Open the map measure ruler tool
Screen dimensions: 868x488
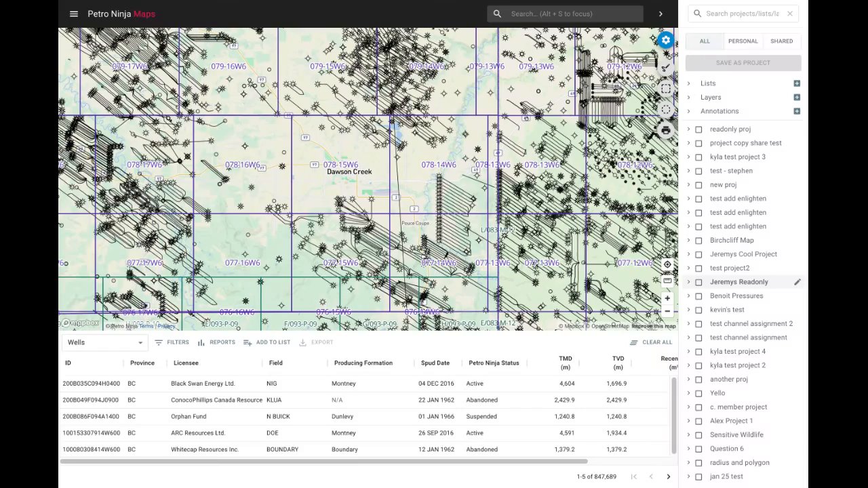[x=667, y=281]
